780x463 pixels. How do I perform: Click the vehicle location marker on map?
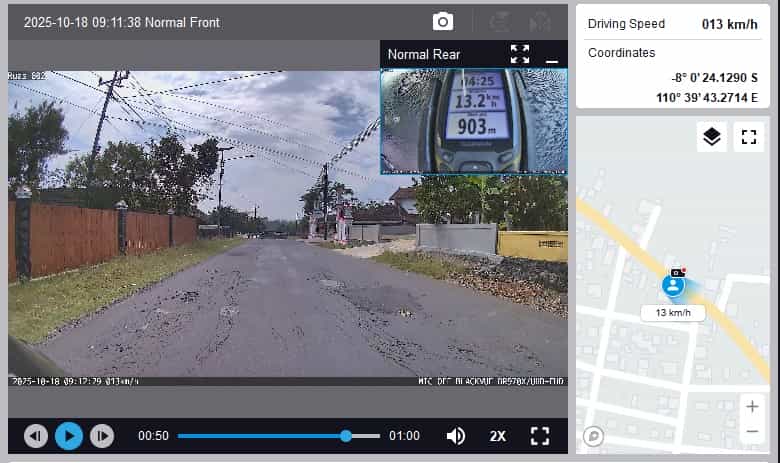674,286
